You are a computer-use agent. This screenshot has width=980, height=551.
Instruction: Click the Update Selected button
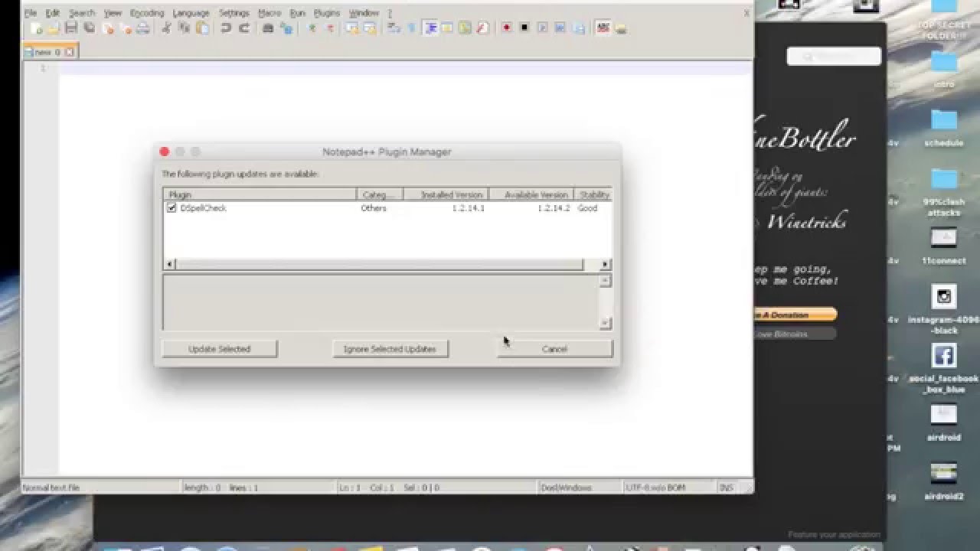click(220, 349)
